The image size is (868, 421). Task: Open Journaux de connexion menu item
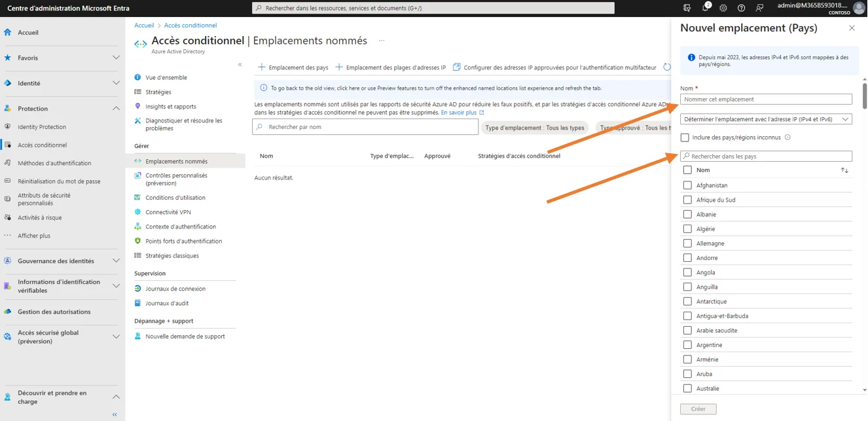tap(175, 289)
